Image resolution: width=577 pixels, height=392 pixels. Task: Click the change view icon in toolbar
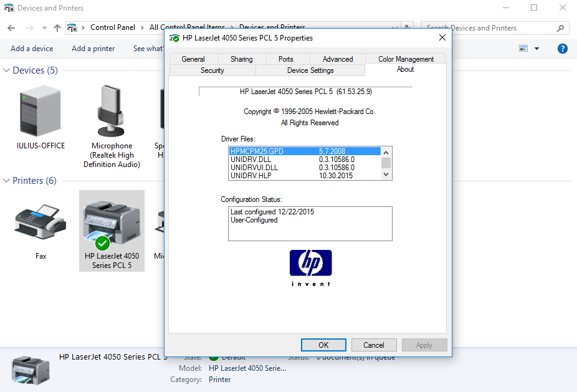coord(523,49)
